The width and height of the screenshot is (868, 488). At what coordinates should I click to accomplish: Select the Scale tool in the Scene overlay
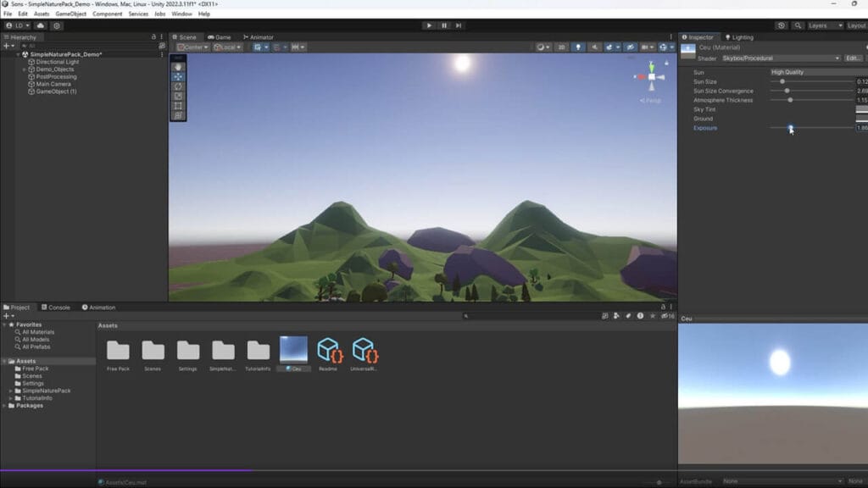click(x=178, y=96)
